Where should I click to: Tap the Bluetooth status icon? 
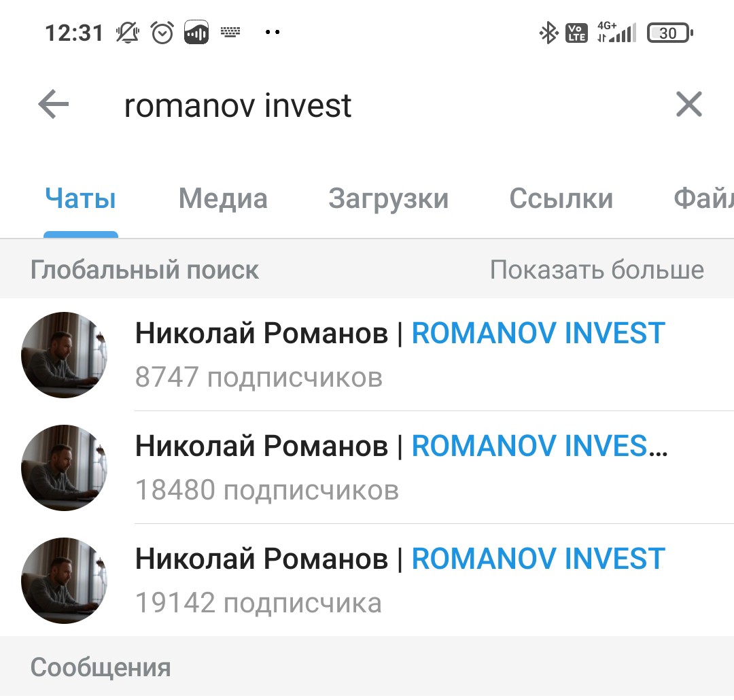548,33
